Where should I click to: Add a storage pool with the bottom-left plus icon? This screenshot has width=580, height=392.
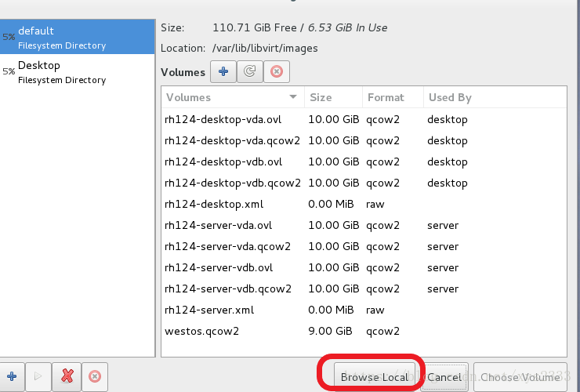click(12, 376)
